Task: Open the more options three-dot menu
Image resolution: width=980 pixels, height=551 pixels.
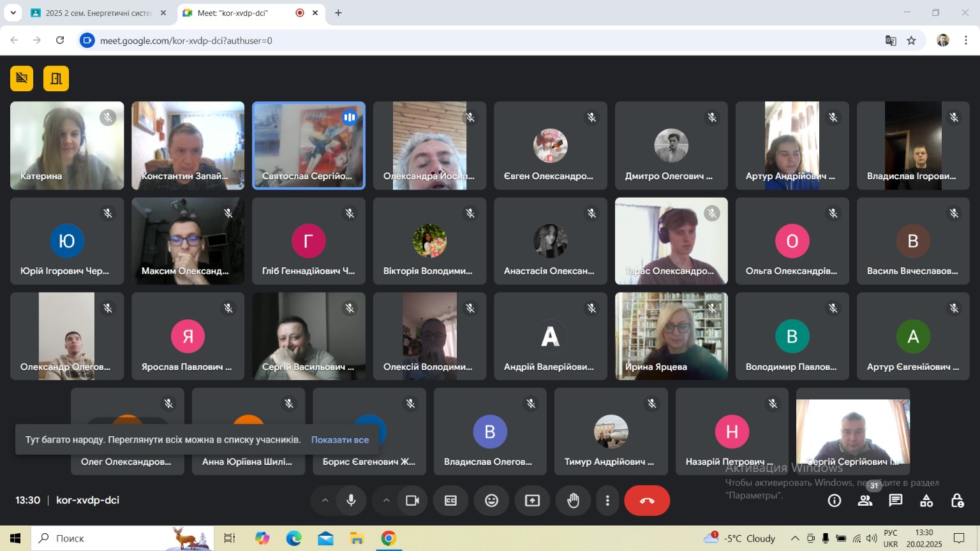Action: coord(607,501)
